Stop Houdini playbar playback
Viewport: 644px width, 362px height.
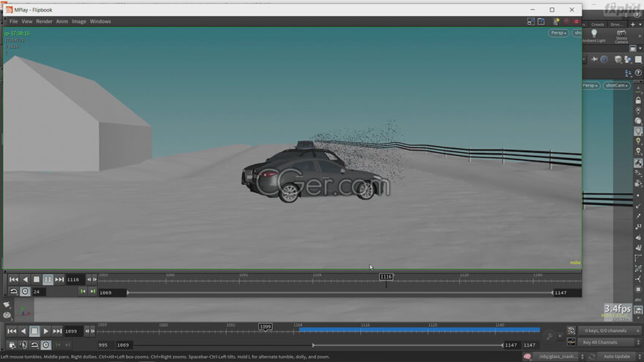[34, 331]
